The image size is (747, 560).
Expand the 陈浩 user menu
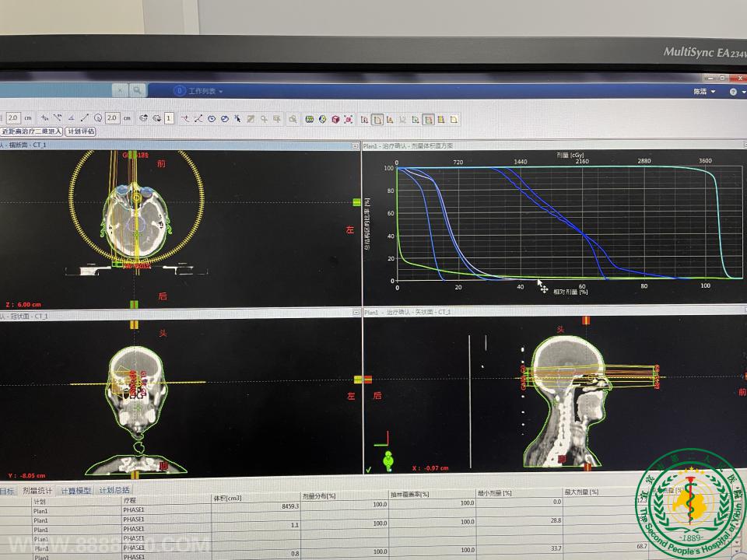click(x=703, y=92)
